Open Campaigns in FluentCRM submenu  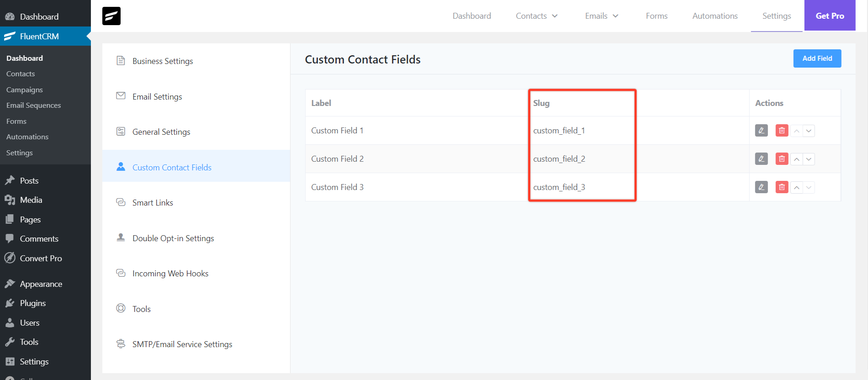pos(24,90)
